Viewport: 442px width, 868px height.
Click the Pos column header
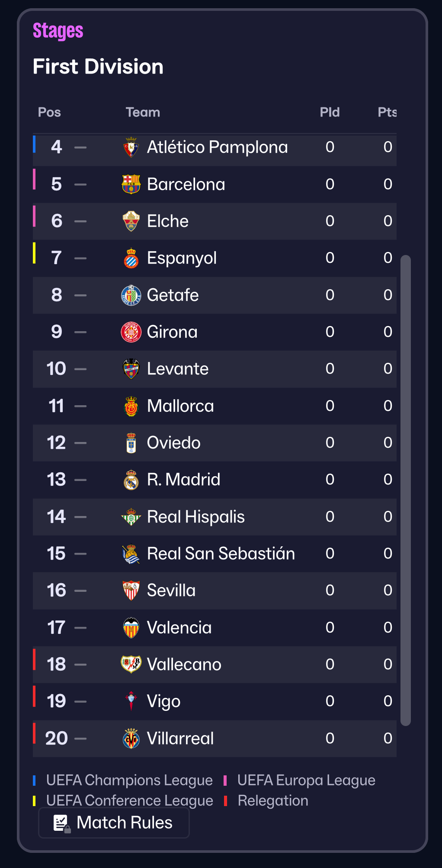[x=49, y=113]
